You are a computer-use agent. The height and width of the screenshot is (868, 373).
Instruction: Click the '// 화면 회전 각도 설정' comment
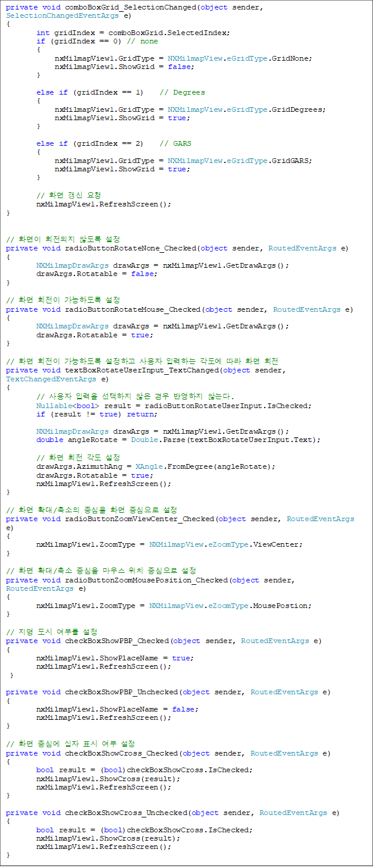(78, 457)
